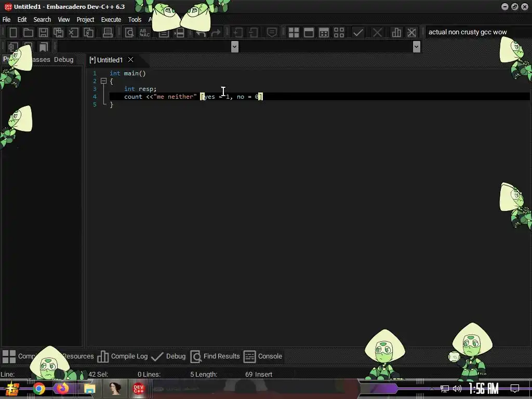Click line number 5 in the gutter
532x399 pixels.
pyautogui.click(x=95, y=104)
